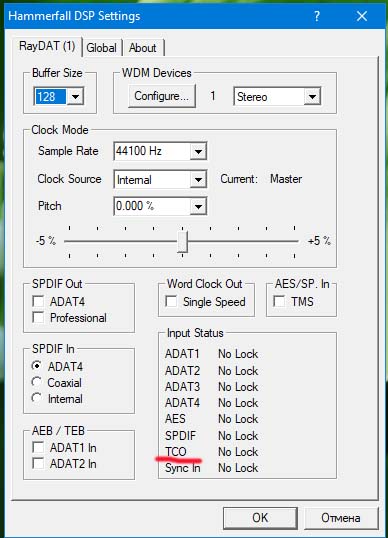Click the ADAT4 input status label
The height and width of the screenshot is (538, 388).
pos(182,403)
